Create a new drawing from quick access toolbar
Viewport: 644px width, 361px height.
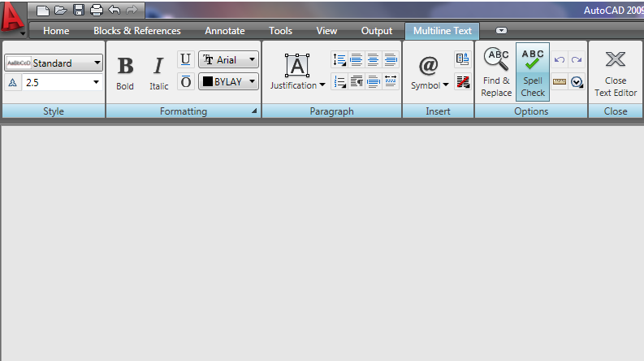(43, 11)
